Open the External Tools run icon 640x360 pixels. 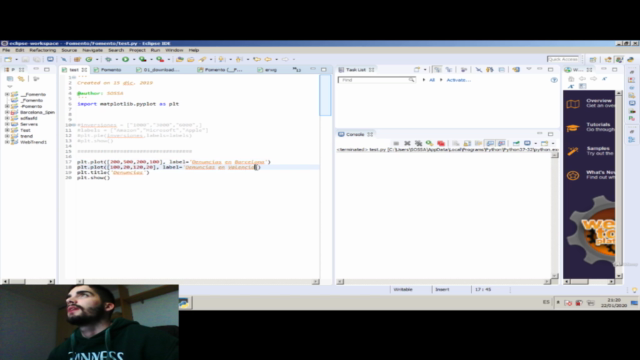click(x=160, y=60)
